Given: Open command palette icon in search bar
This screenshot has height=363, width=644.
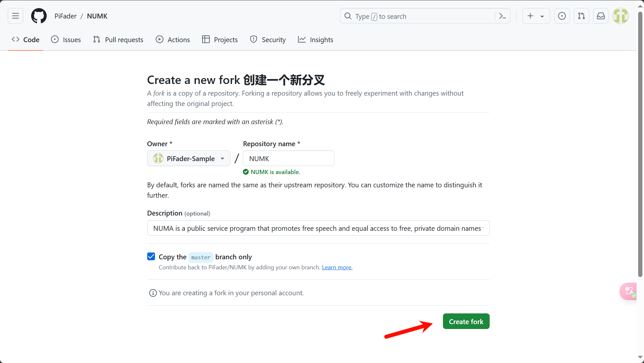Looking at the screenshot, I should (x=503, y=16).
